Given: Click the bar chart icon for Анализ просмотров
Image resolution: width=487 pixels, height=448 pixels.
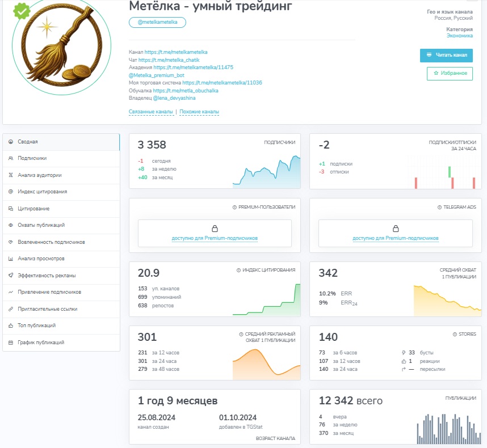Looking at the screenshot, I should coord(11,259).
